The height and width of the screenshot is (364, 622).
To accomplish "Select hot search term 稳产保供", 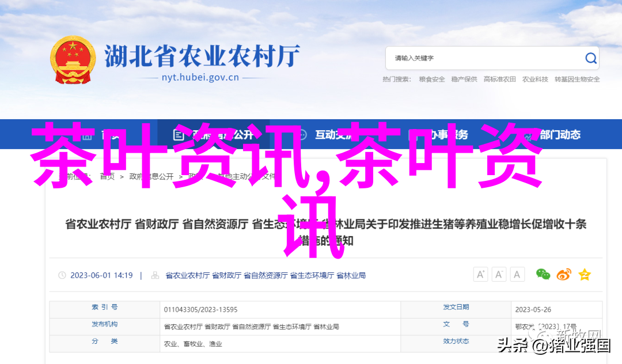I will [x=464, y=79].
